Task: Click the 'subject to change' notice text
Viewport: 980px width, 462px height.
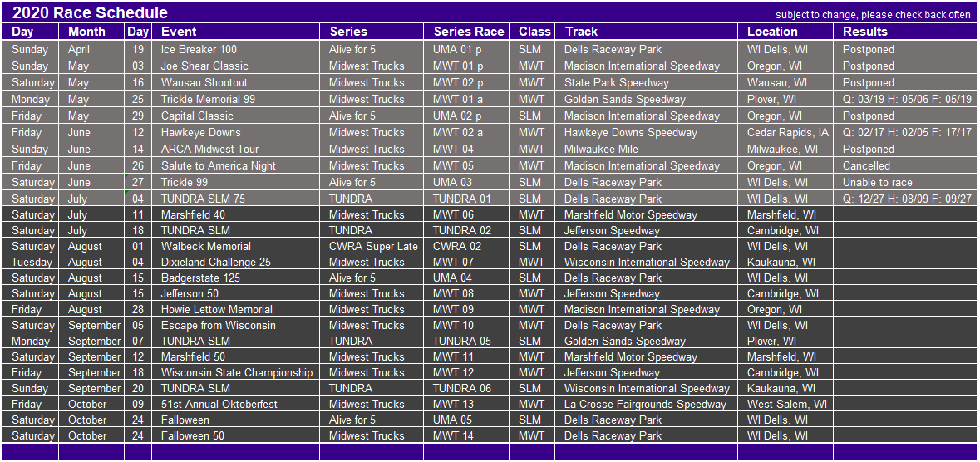Action: click(x=873, y=15)
